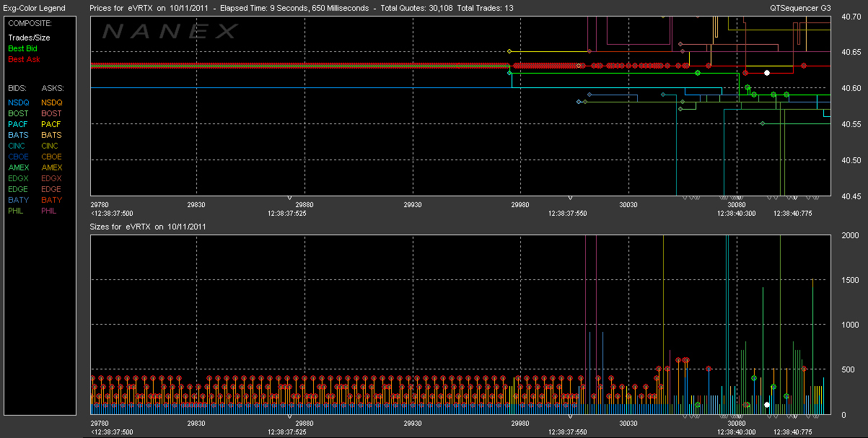868x438 pixels.
Task: Click CINC in the BIDS column
Action: pos(17,146)
